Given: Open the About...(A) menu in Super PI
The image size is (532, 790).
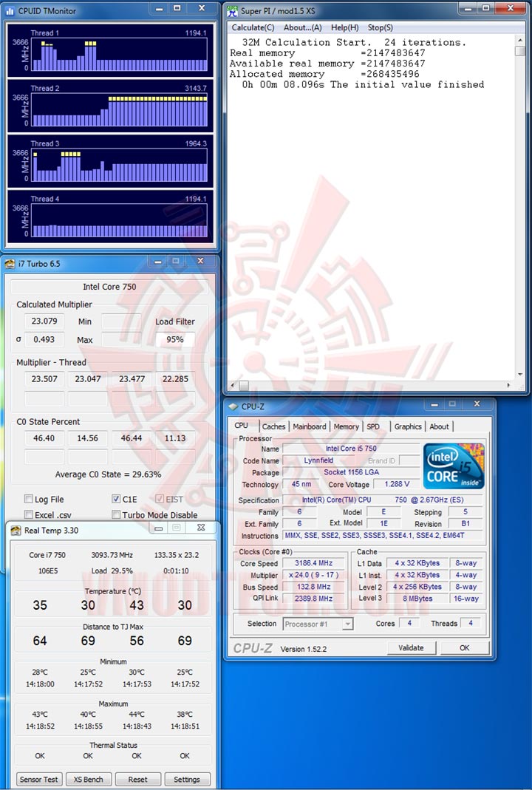Looking at the screenshot, I should click(302, 27).
